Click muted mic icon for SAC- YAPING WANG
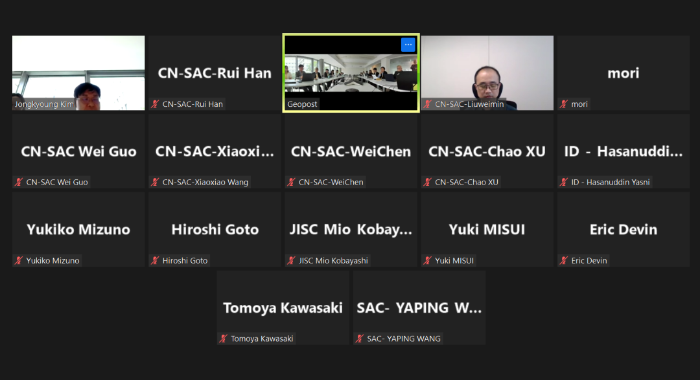The height and width of the screenshot is (380, 700). tap(360, 338)
